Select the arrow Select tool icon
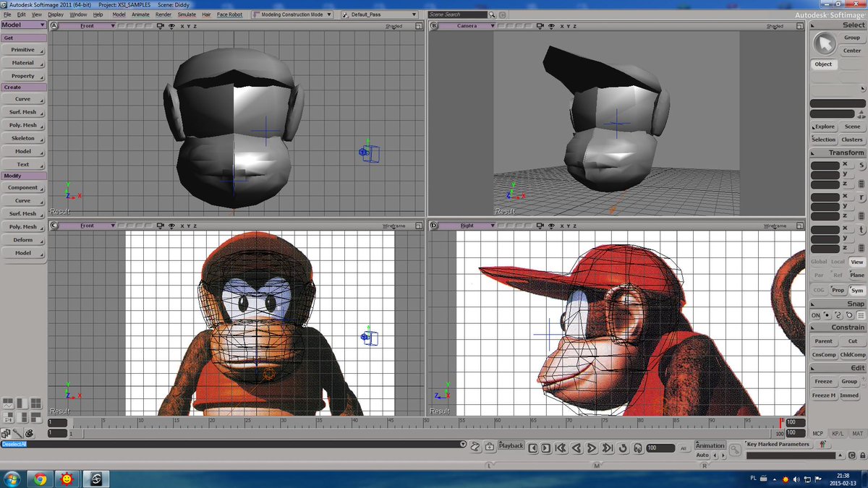Viewport: 868px width, 488px height. point(824,43)
